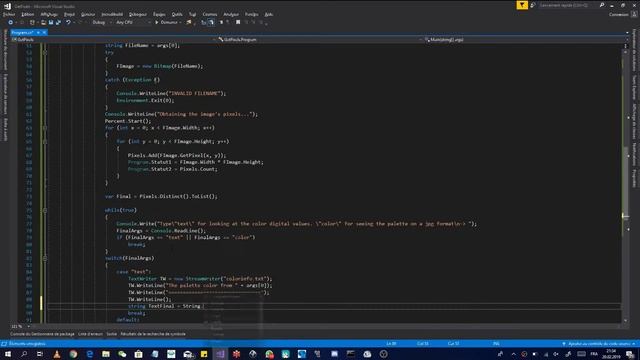Click the open file toolbar icon
This screenshot has height=360, width=640.
(x=43, y=22)
